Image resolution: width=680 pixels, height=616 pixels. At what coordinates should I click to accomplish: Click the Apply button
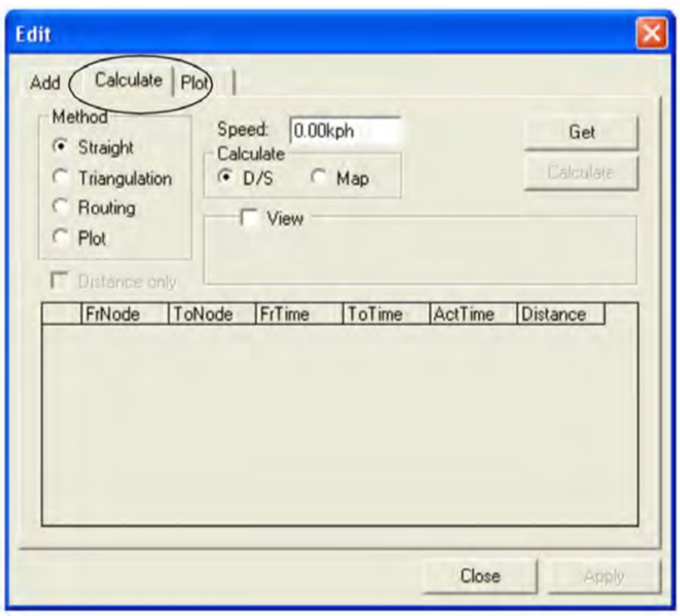pos(604,575)
